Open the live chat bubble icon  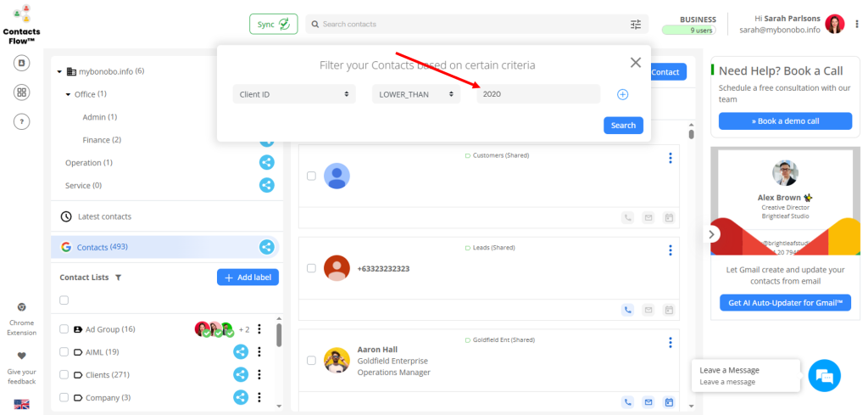[x=824, y=375]
